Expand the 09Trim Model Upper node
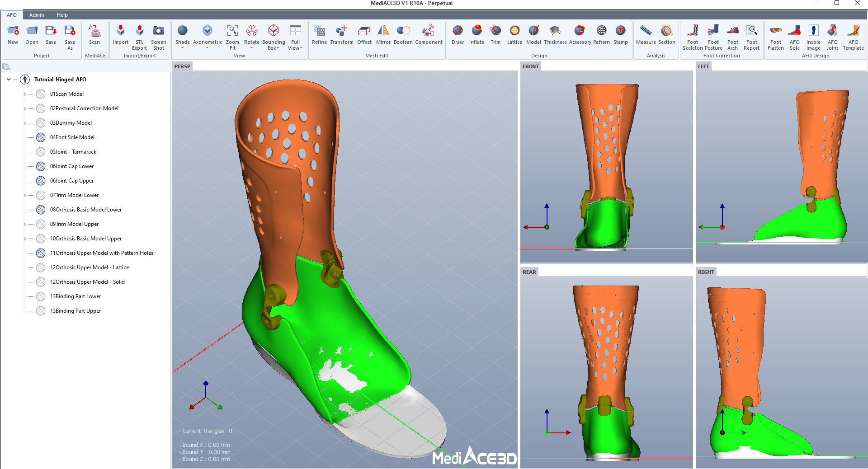 click(x=24, y=224)
